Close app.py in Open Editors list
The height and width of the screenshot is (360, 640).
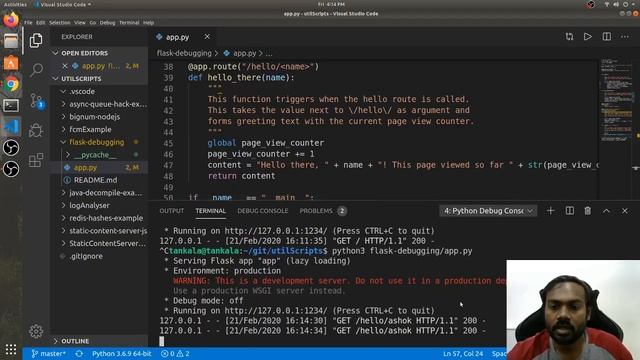pos(64,66)
